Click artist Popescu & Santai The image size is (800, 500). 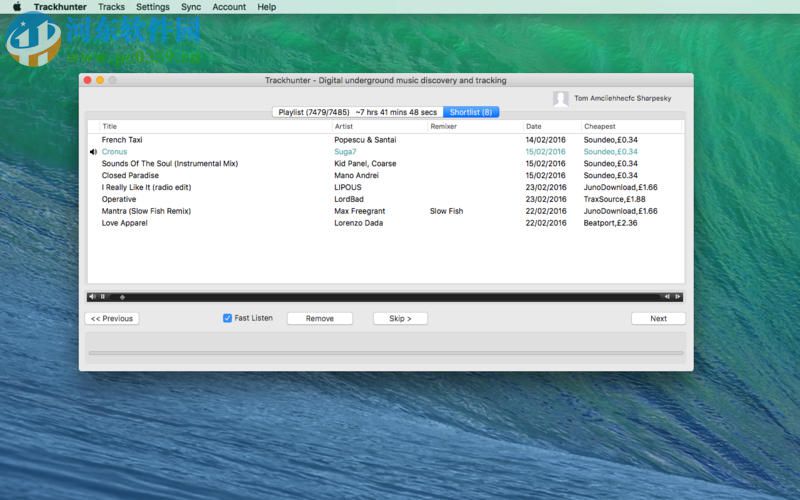[x=365, y=139]
